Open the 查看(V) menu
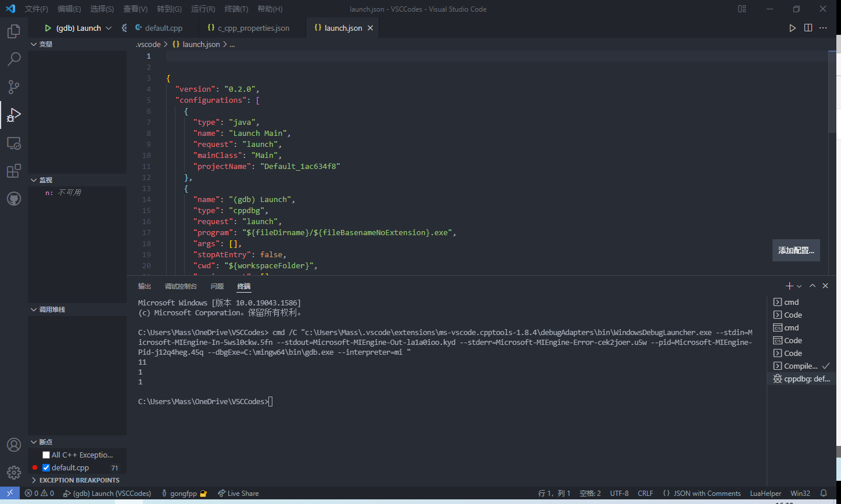This screenshot has height=504, width=841. coord(135,9)
